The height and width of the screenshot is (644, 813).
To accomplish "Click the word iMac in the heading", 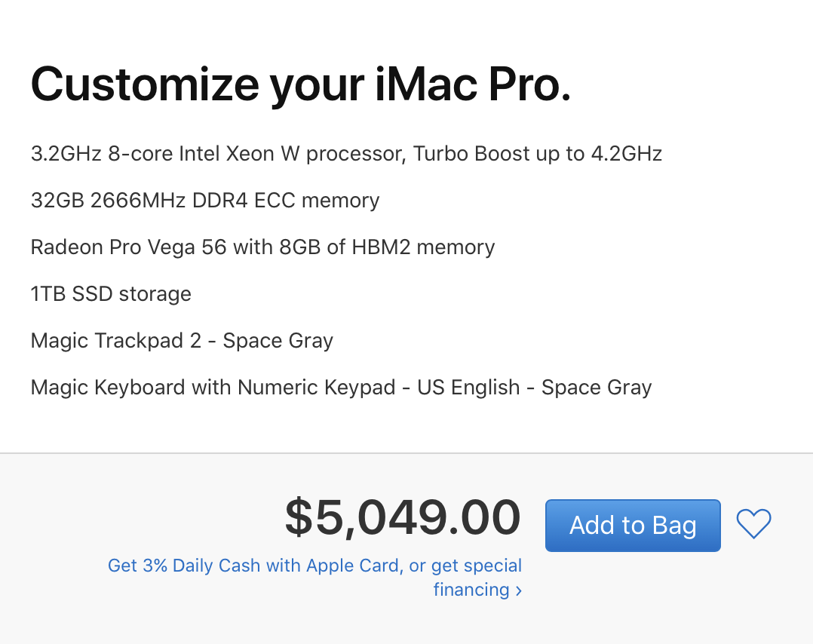I will coord(425,85).
